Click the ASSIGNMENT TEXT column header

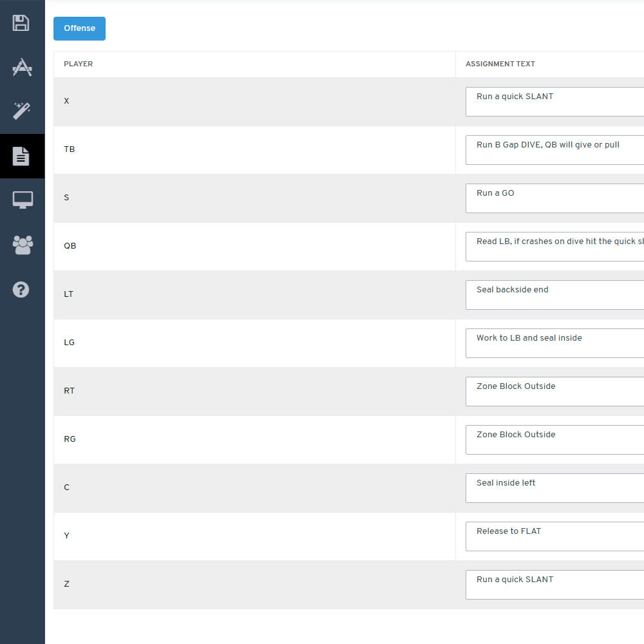[x=500, y=64]
